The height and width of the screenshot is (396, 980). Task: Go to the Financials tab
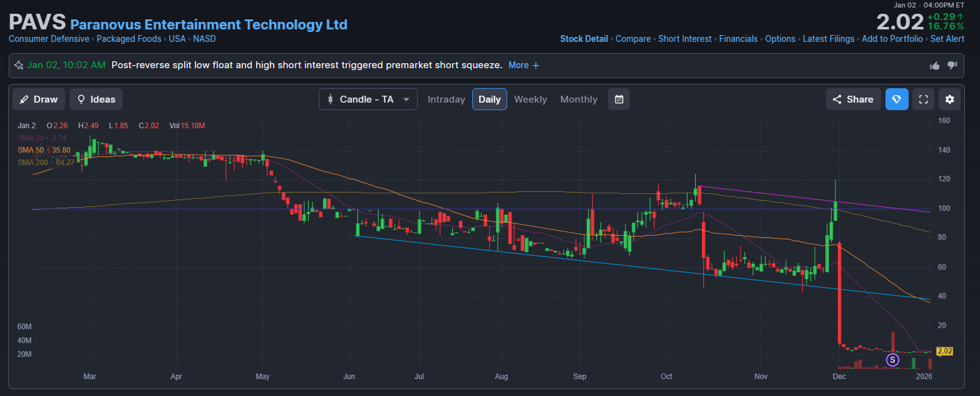tap(738, 39)
